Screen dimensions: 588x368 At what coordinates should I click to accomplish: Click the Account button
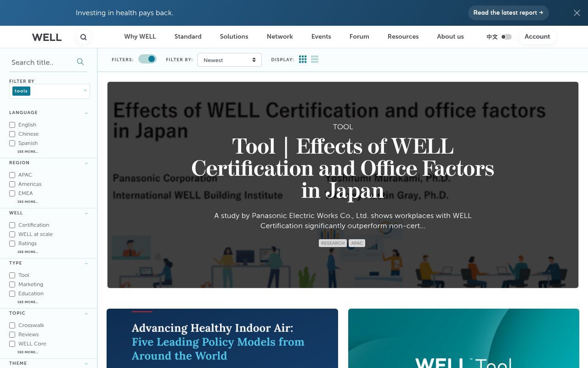537,37
